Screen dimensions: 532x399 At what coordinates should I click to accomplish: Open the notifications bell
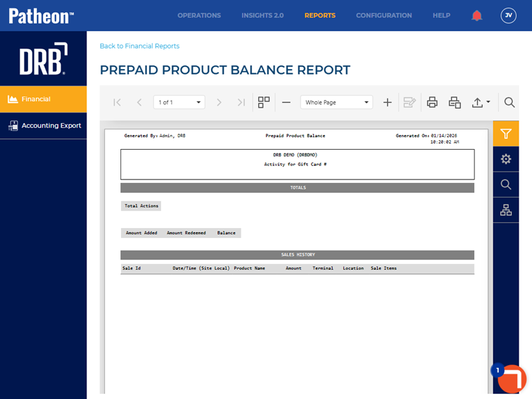pos(477,15)
